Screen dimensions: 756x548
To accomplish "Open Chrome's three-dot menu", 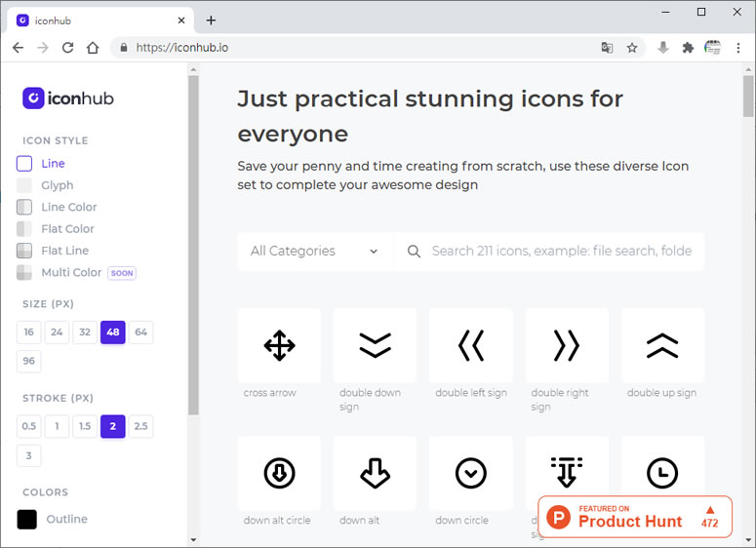I will (738, 47).
